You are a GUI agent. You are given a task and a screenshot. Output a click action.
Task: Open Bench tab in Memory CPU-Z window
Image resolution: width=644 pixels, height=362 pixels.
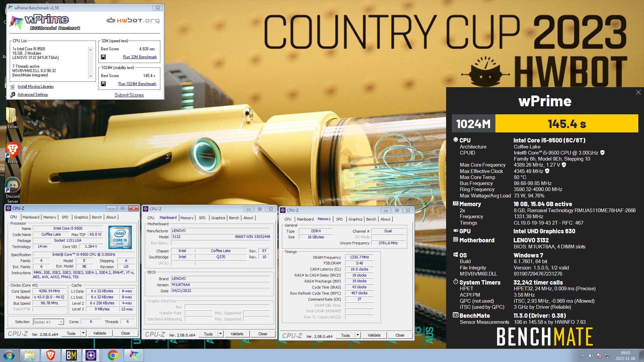pyautogui.click(x=371, y=219)
